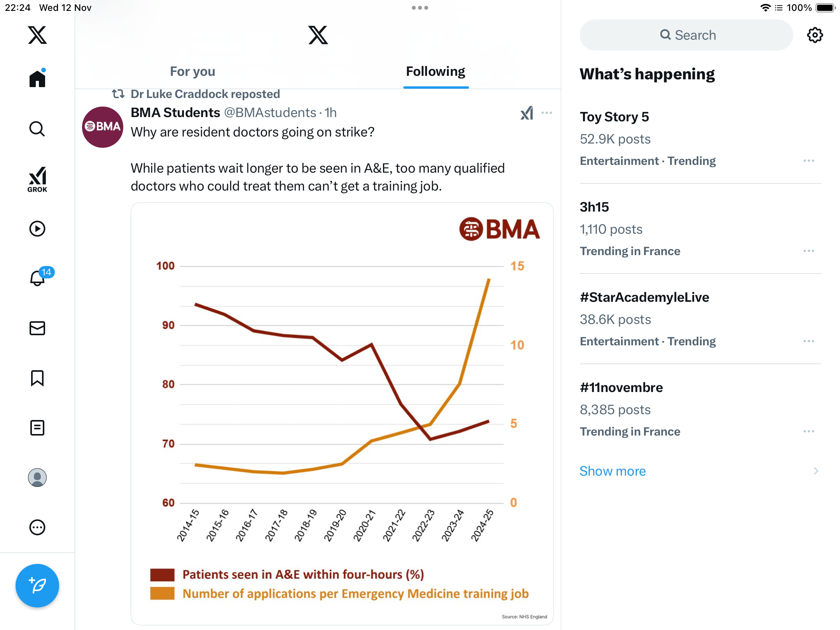Open Messages envelope icon
The width and height of the screenshot is (840, 630).
pyautogui.click(x=37, y=328)
